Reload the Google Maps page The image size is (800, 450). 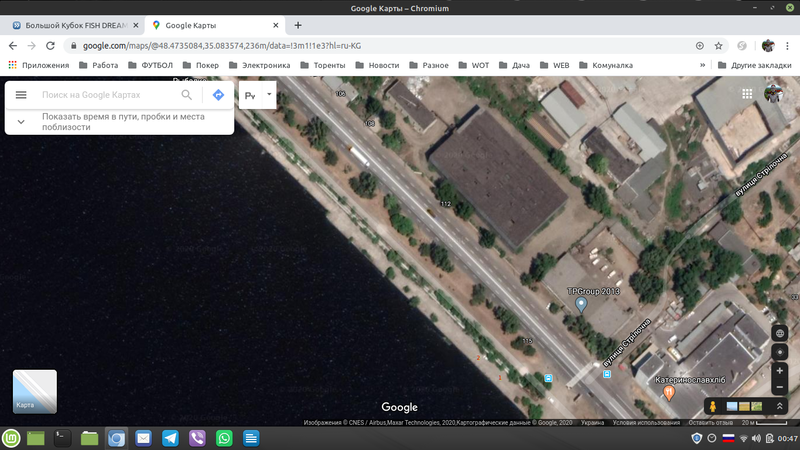[50, 46]
